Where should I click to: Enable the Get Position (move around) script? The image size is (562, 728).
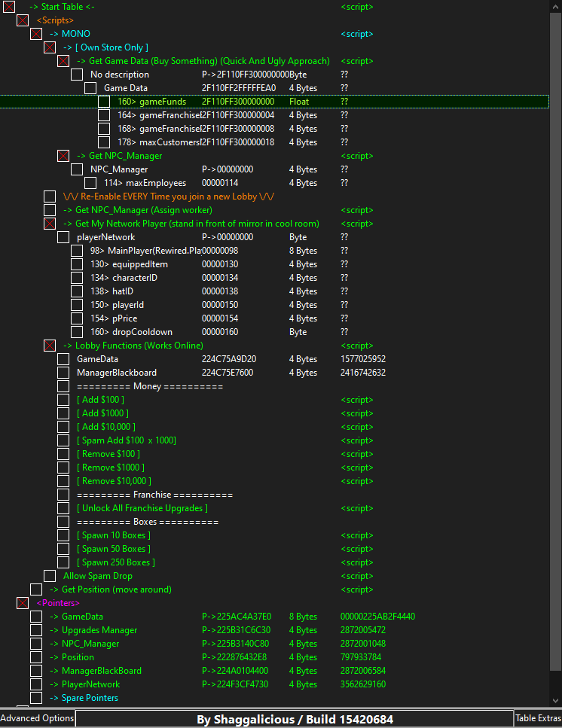(36, 589)
